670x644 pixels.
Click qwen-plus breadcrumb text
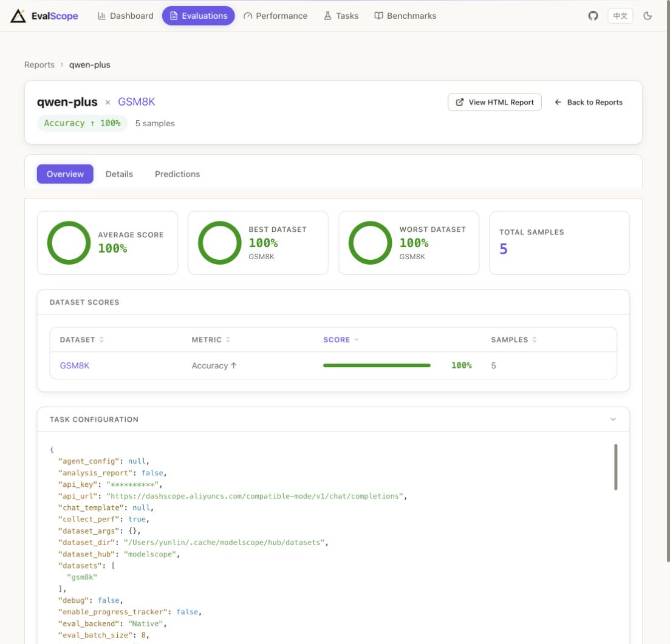pyautogui.click(x=90, y=65)
